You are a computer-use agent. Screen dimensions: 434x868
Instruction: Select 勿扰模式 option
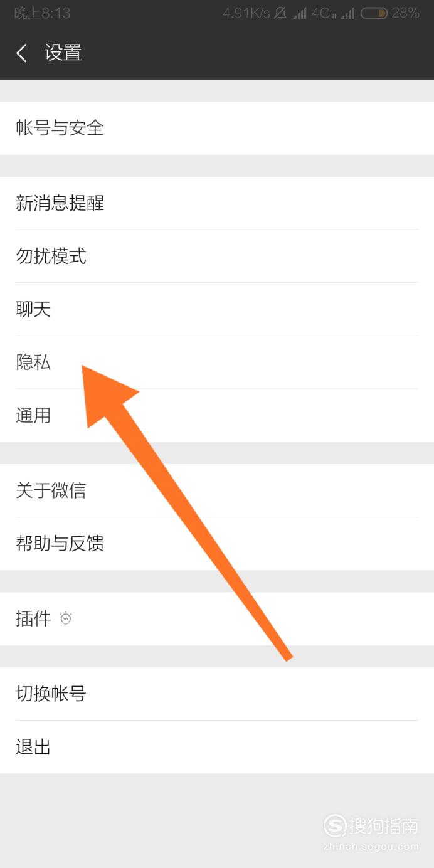[217, 256]
